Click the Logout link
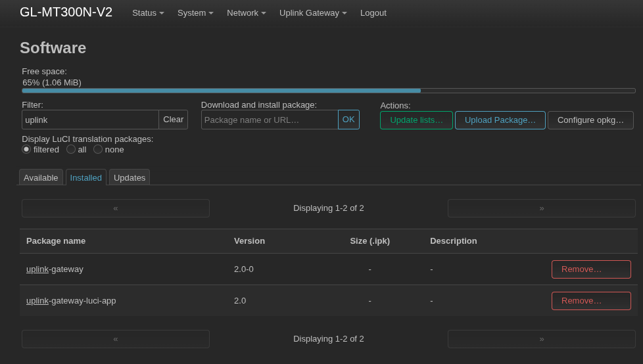This screenshot has width=643, height=364. coord(373,13)
